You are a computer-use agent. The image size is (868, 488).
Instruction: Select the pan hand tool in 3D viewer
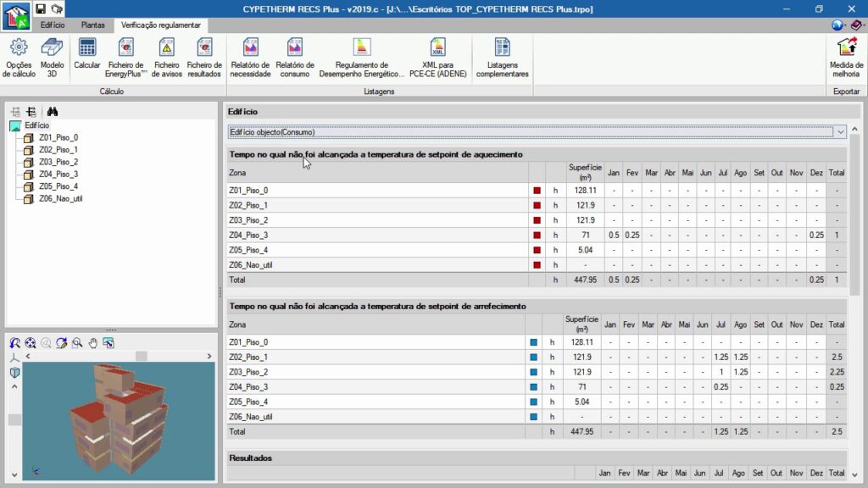(x=93, y=342)
